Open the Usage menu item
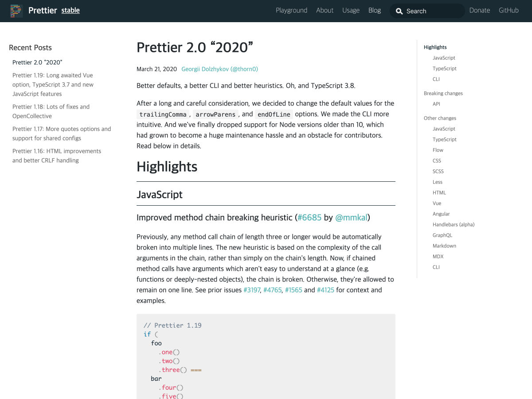Image resolution: width=532 pixels, height=399 pixels. pos(351,10)
